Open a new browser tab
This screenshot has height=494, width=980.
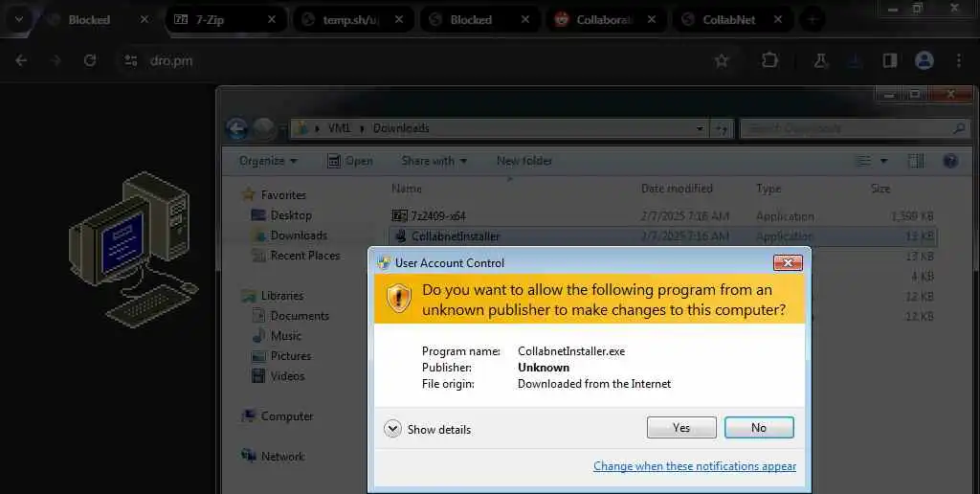click(813, 19)
